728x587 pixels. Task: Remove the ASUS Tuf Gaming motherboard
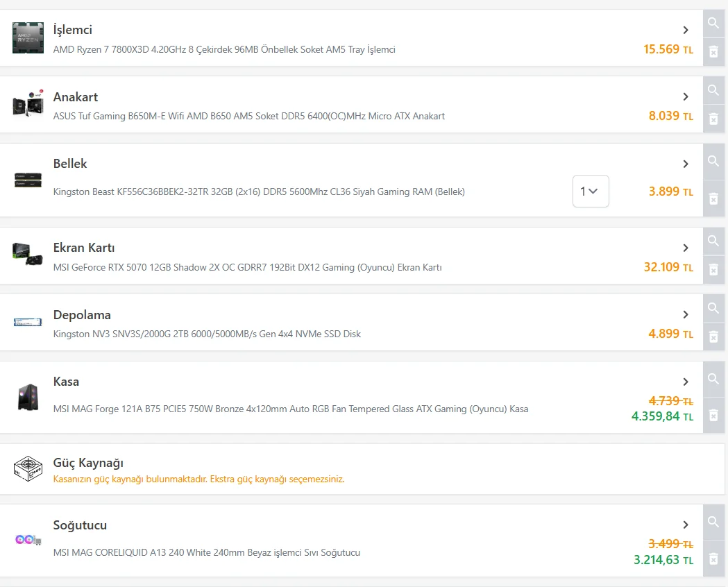tap(713, 119)
